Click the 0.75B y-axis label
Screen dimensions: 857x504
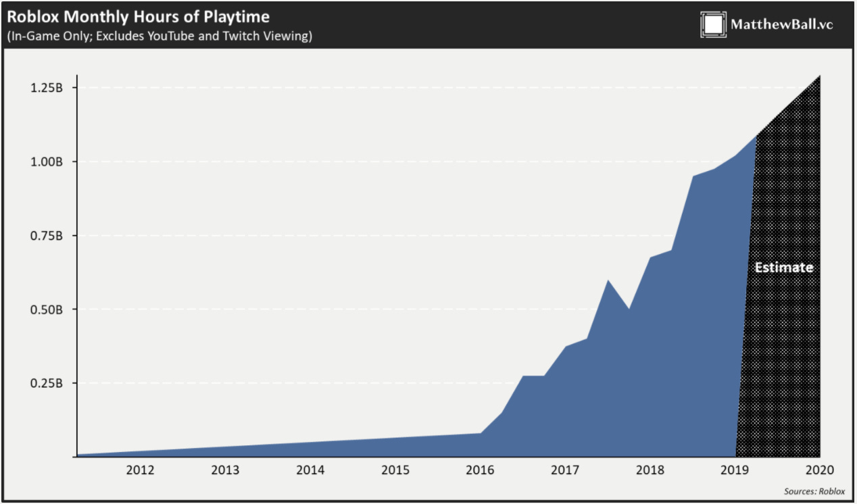click(x=47, y=236)
